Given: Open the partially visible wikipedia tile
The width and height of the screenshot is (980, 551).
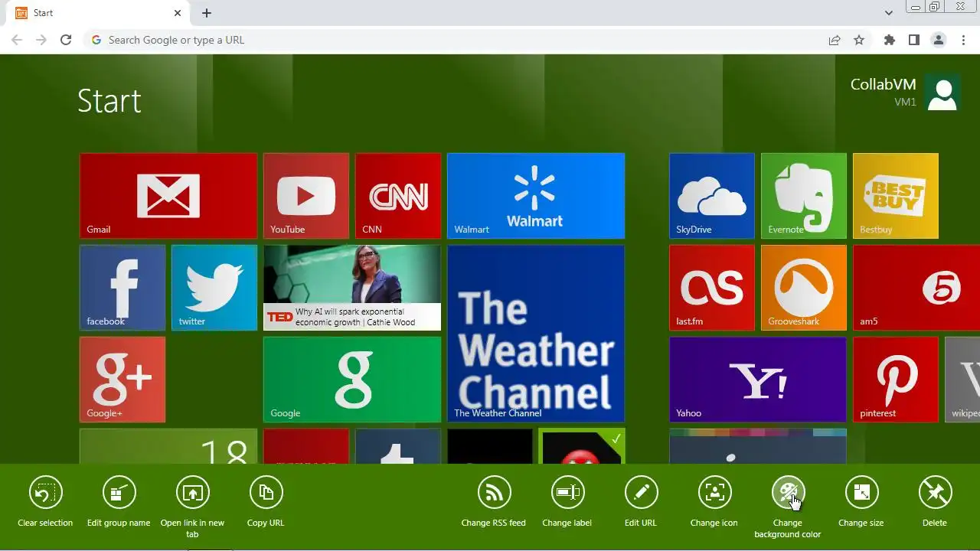Looking at the screenshot, I should [962, 380].
